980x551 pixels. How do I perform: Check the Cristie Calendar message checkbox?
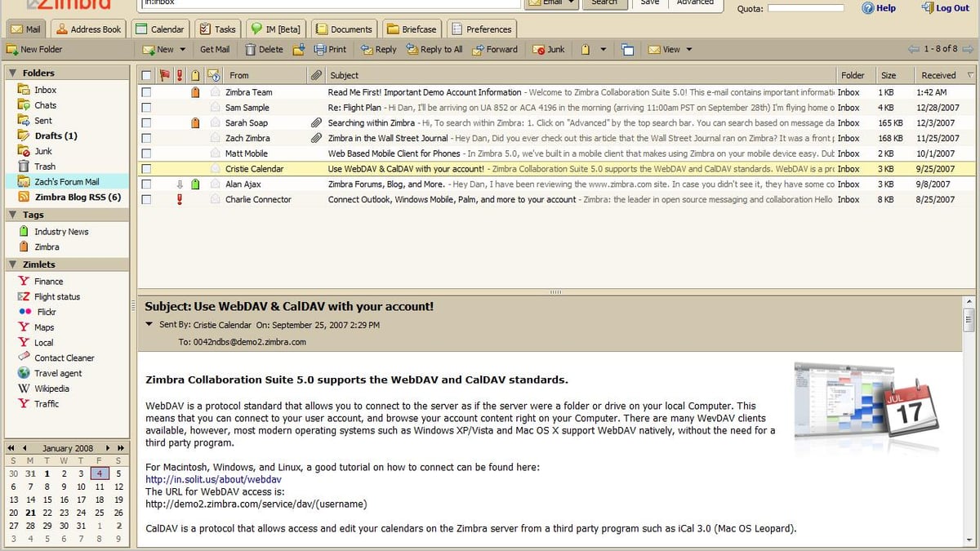tap(146, 169)
